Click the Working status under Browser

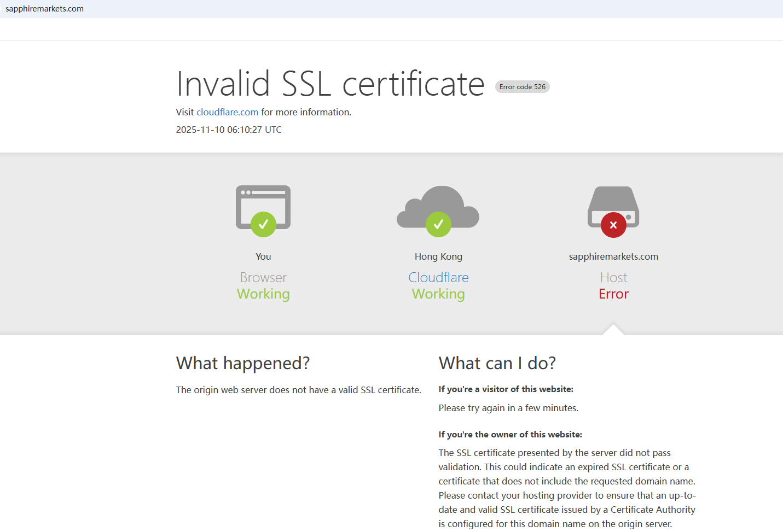(263, 294)
